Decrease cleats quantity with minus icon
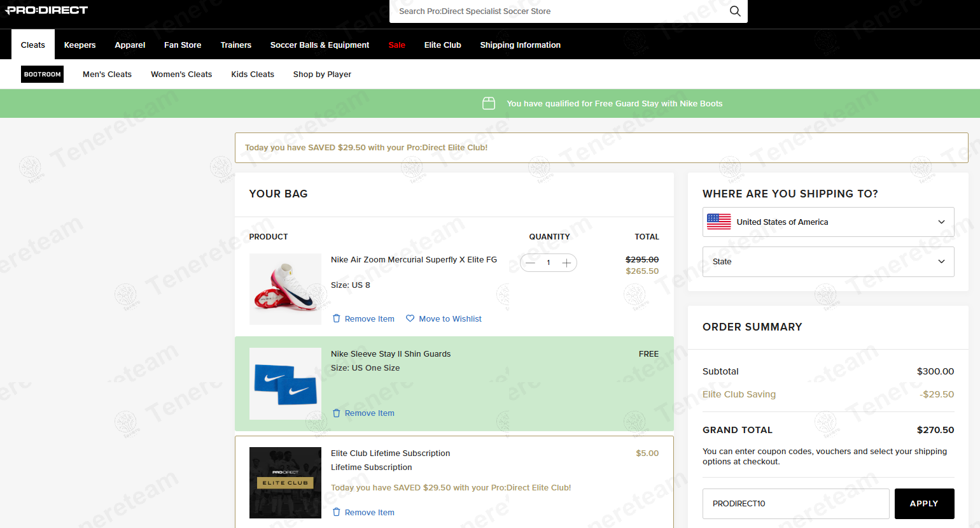Viewport: 980px width, 528px height. point(531,263)
